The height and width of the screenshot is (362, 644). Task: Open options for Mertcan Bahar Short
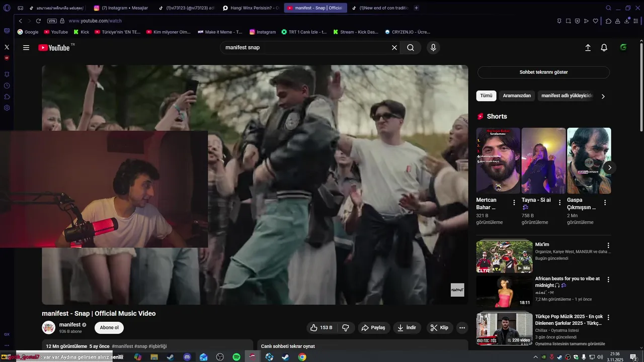click(514, 203)
